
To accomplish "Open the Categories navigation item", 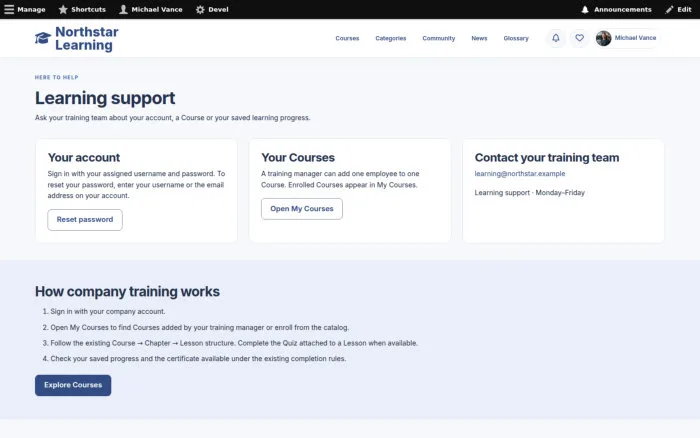I will coord(391,38).
